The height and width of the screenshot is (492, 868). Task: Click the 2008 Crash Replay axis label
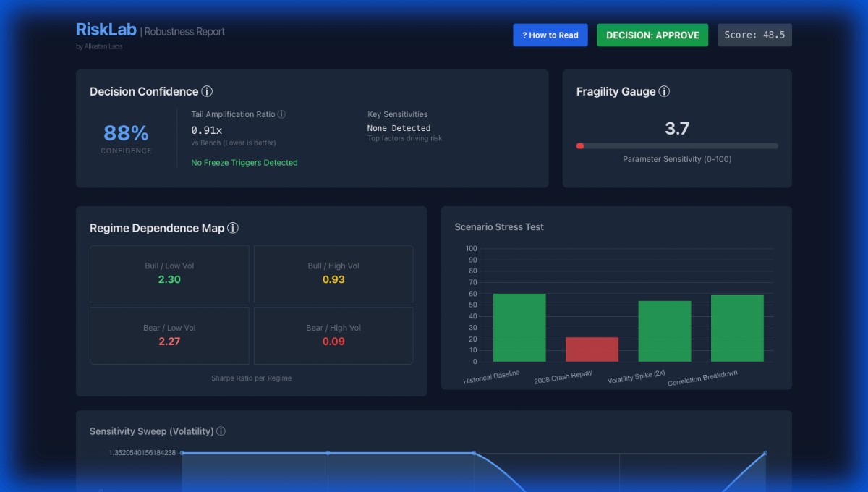click(x=563, y=377)
